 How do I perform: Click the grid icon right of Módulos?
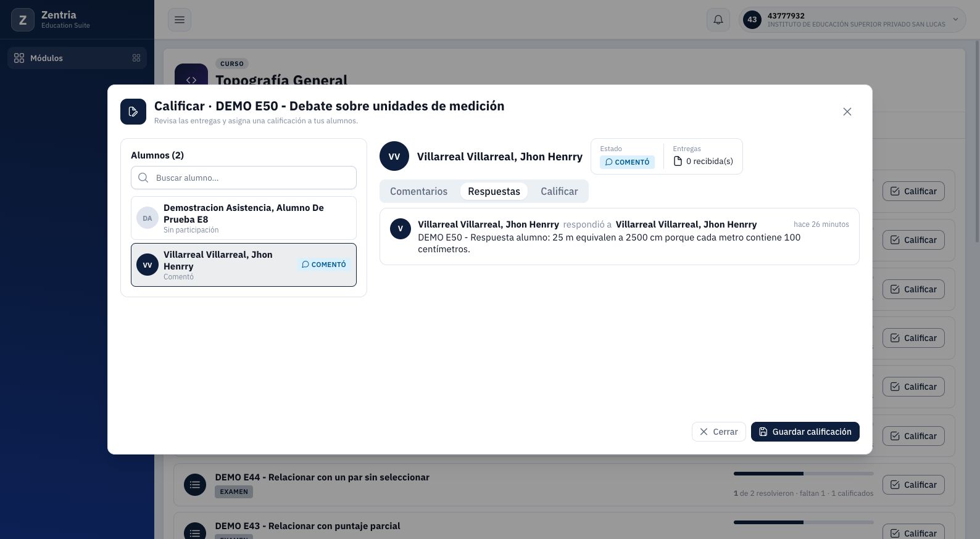(x=136, y=58)
